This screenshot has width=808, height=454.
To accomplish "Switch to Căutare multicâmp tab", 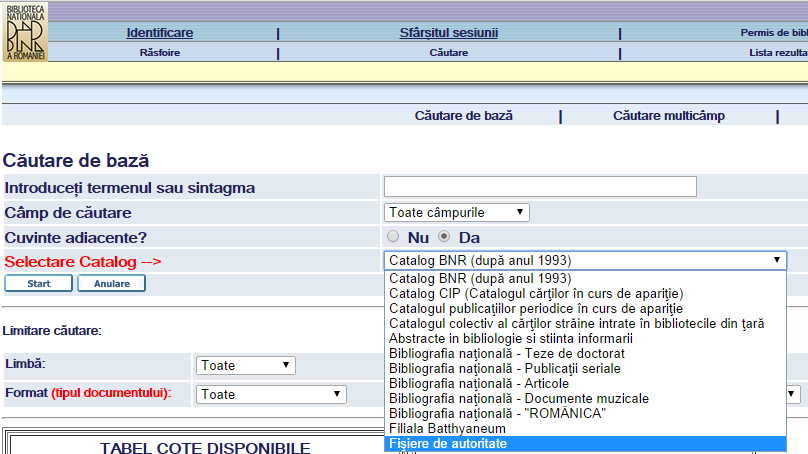I will [x=669, y=116].
